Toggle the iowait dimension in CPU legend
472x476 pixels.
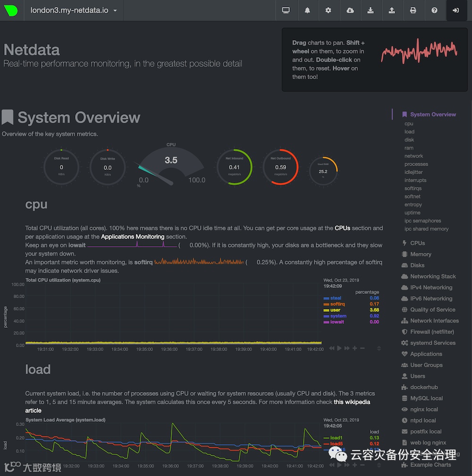[x=337, y=322]
